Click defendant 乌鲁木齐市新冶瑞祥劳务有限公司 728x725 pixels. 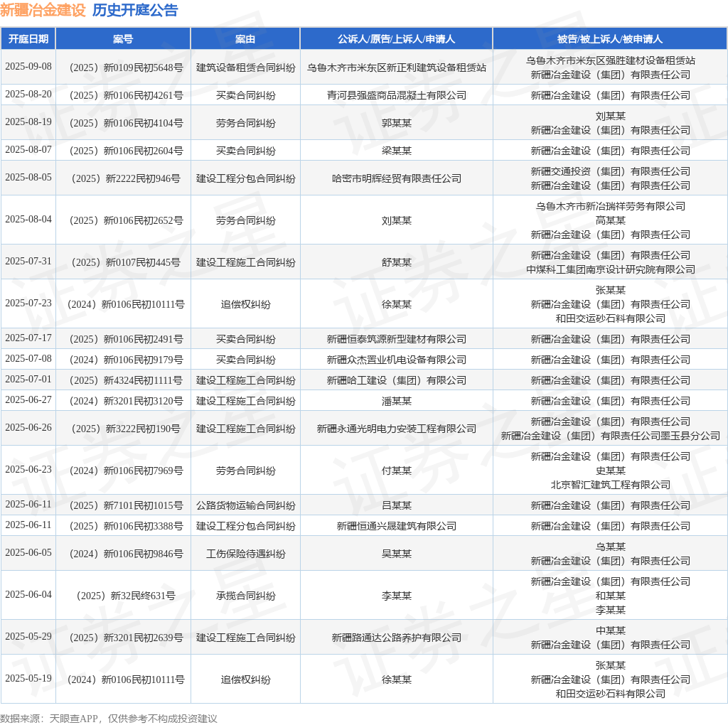[x=611, y=207]
